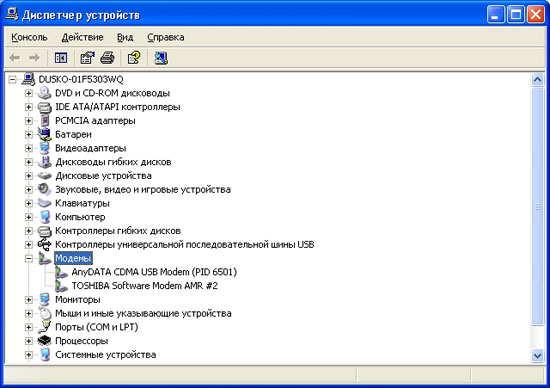The height and width of the screenshot is (388, 550).
Task: Click the Порты (COM и LPT) icon
Action: (x=45, y=327)
